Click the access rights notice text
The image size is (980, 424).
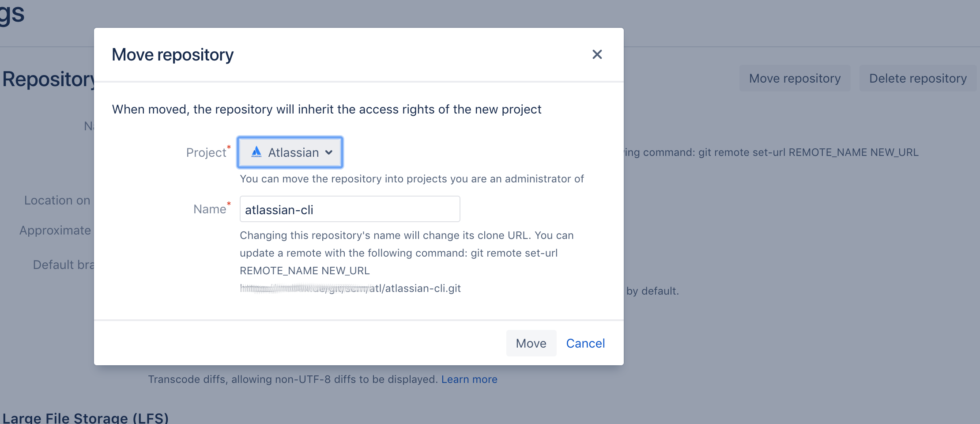[327, 109]
